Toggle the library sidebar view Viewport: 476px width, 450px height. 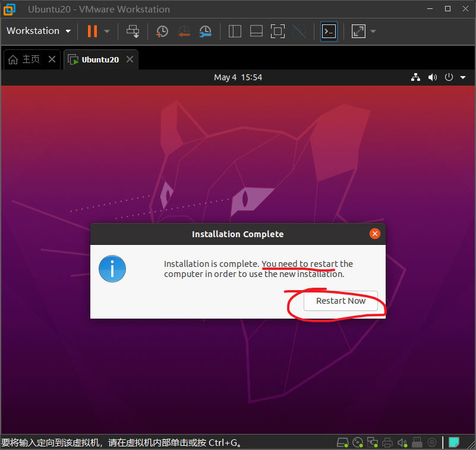[235, 32]
